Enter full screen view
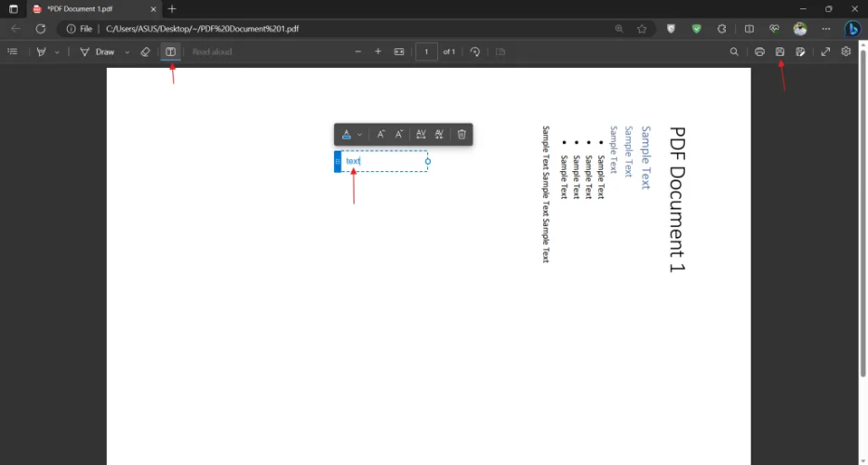Viewport: 868px width, 465px height. click(x=825, y=51)
